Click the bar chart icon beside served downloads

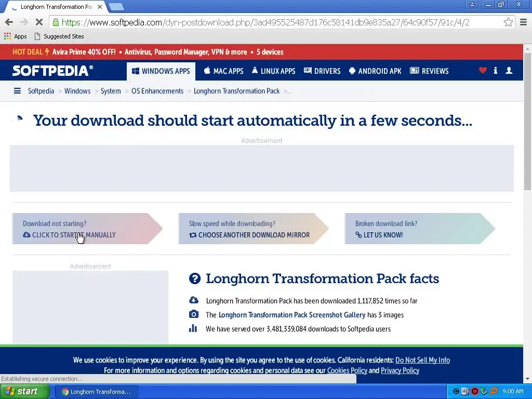click(193, 328)
